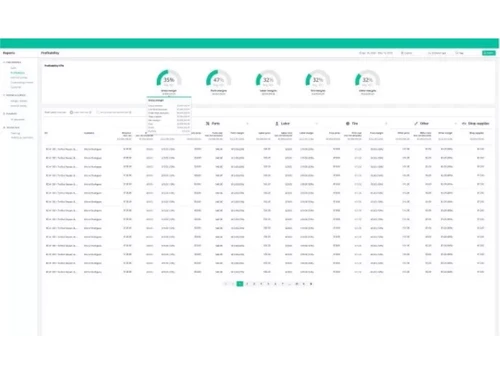Collapse the Tire column group chevron
This screenshot has height=375, width=500.
click(x=386, y=124)
